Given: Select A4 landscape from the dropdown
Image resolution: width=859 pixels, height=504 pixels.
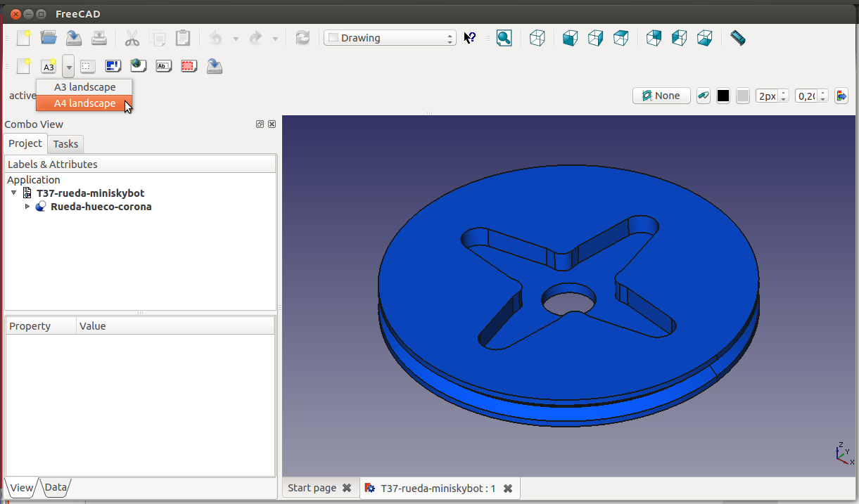Looking at the screenshot, I should click(84, 103).
